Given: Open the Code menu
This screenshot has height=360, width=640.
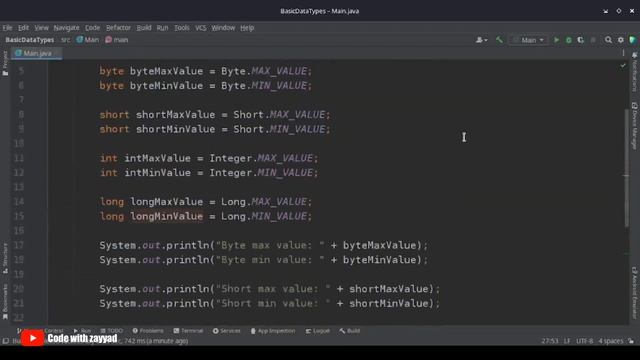Looking at the screenshot, I should pos(93,28).
